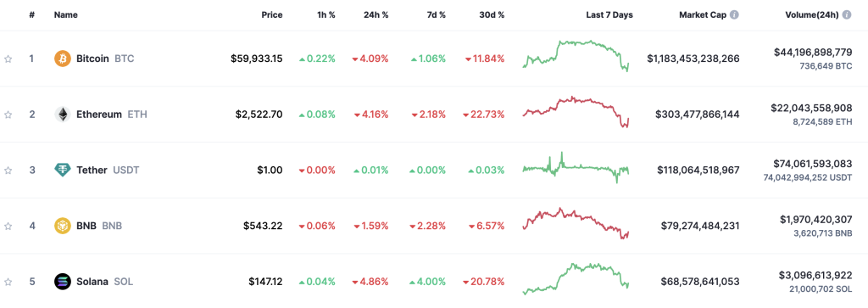Star Bitcoin to add to watchlist
The image size is (868, 308).
click(8, 59)
